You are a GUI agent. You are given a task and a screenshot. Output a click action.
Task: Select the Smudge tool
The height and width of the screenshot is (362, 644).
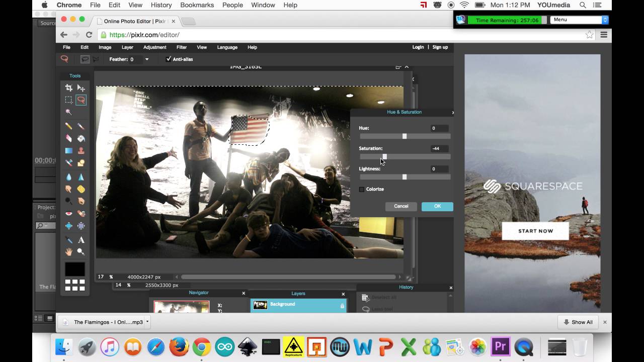[x=69, y=189]
